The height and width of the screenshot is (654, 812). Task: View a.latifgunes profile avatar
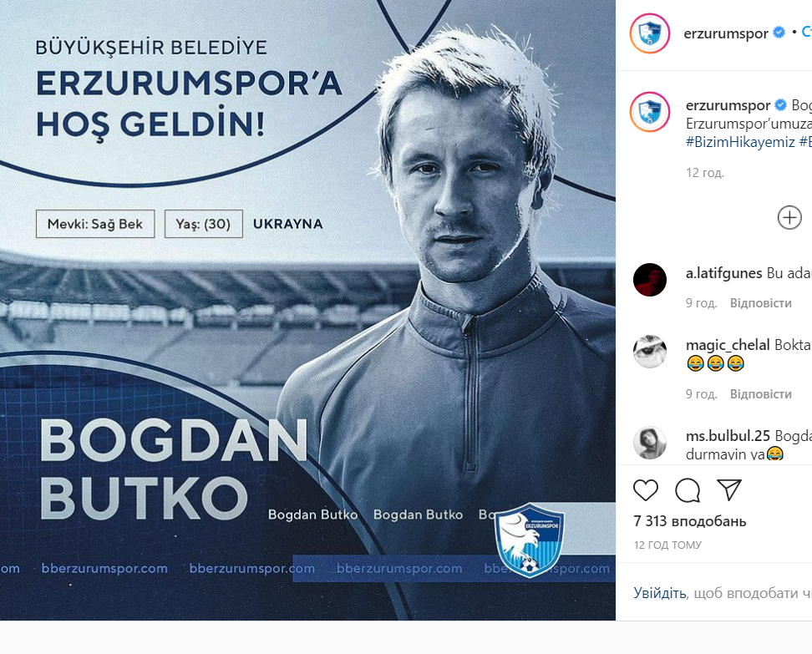(649, 280)
